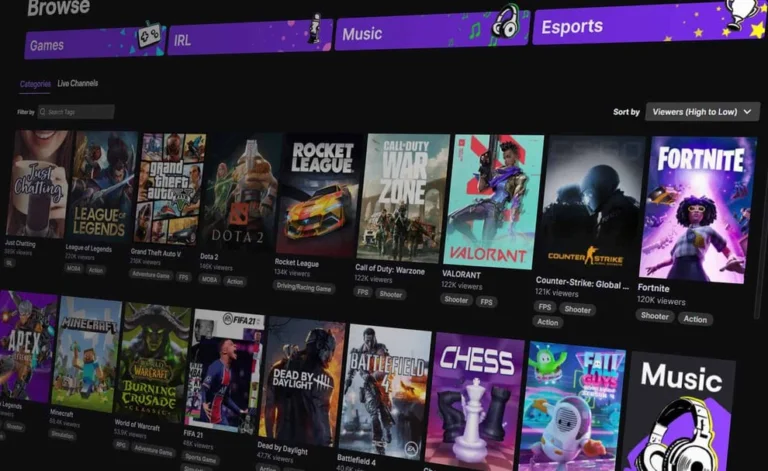Open the Rocket League cover art
This screenshot has width=768, height=471.
319,195
